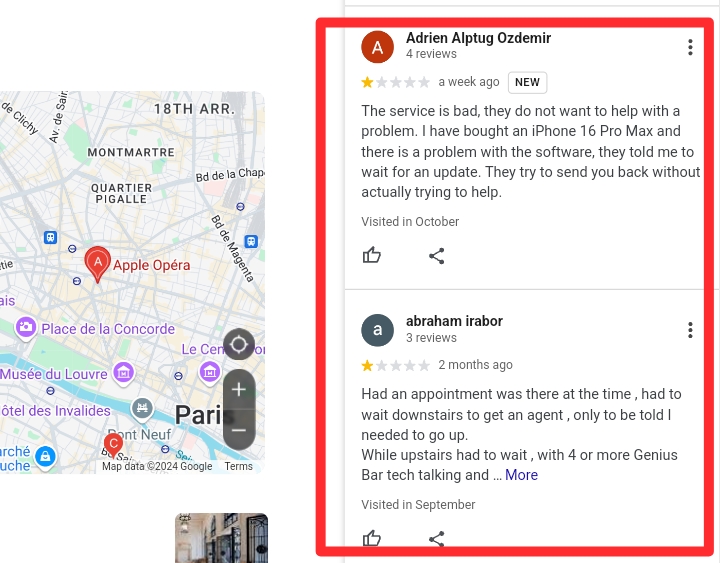The width and height of the screenshot is (720, 563).
Task: Open more options for Adrien Alptug Ozdemir's review
Action: pos(690,47)
